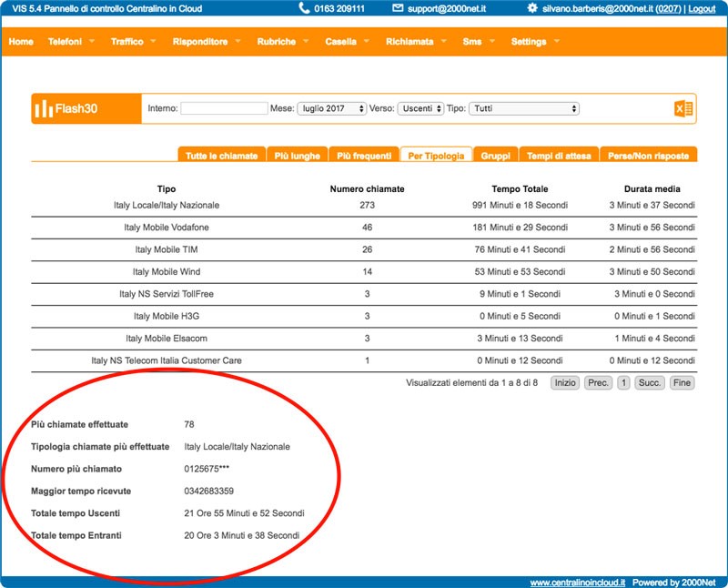This screenshot has height=588, width=728.
Task: Click the 0163 209111 phone number
Action: tap(339, 8)
